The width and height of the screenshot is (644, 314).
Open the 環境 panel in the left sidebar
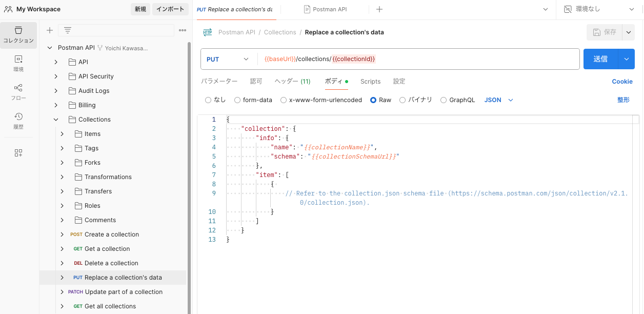tap(18, 64)
